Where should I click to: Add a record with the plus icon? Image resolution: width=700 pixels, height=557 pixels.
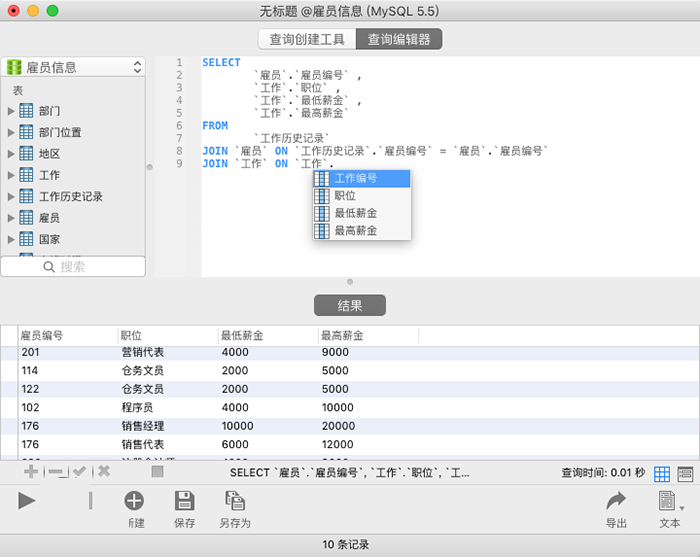31,471
